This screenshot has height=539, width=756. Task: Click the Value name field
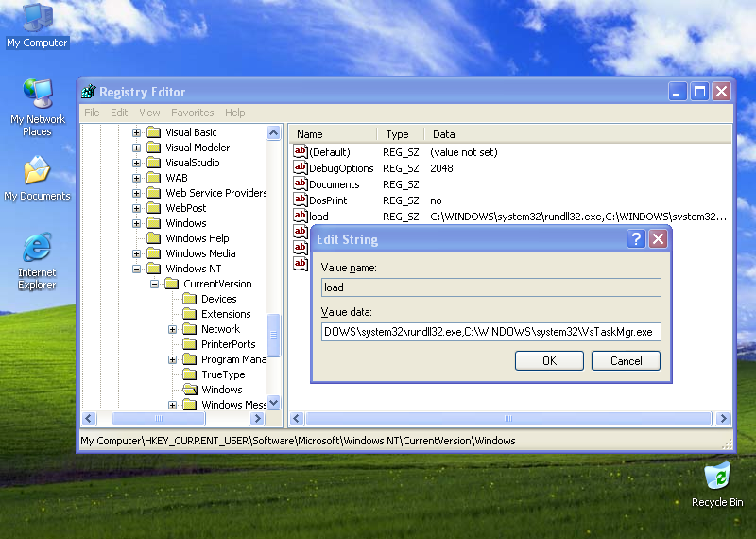coord(490,287)
